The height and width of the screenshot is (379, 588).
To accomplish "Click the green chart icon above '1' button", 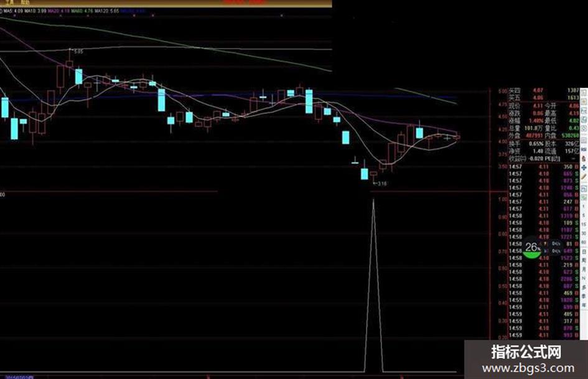I will [x=584, y=197].
